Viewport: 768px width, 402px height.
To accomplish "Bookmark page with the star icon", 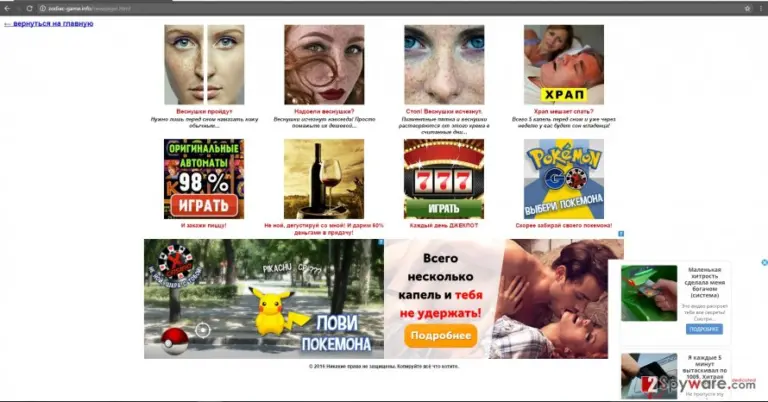I will [747, 8].
